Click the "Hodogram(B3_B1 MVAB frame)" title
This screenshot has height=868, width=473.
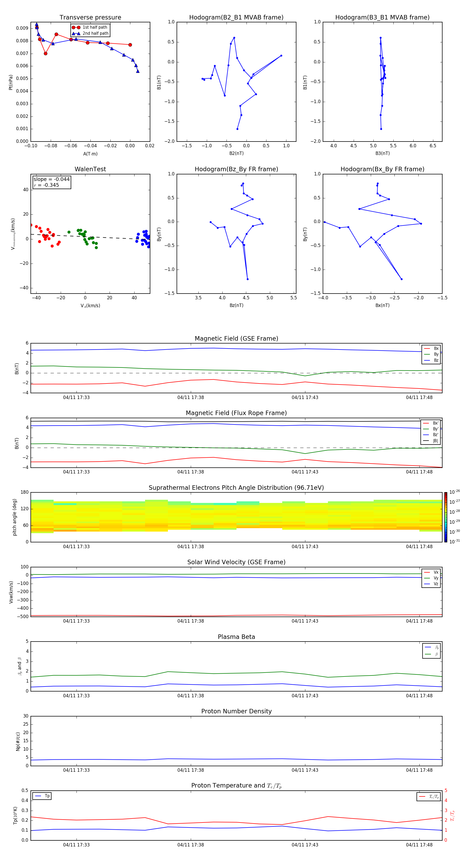tap(382, 18)
